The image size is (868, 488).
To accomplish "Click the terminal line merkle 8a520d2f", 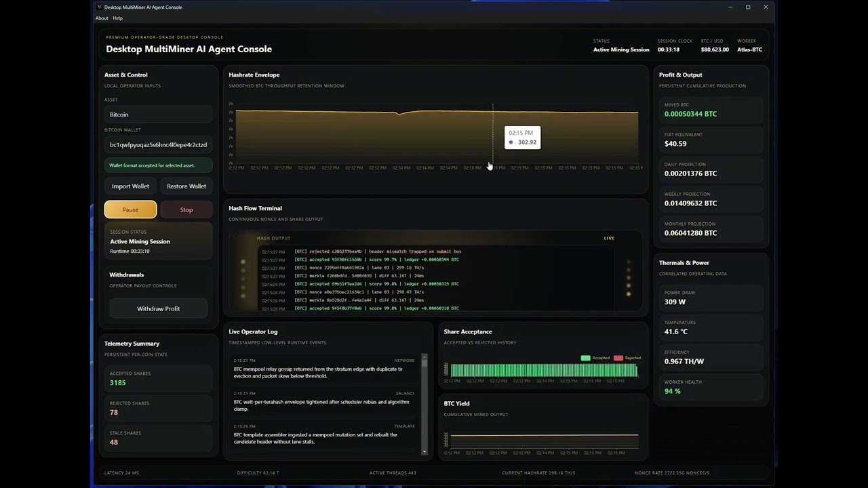I will tap(359, 300).
